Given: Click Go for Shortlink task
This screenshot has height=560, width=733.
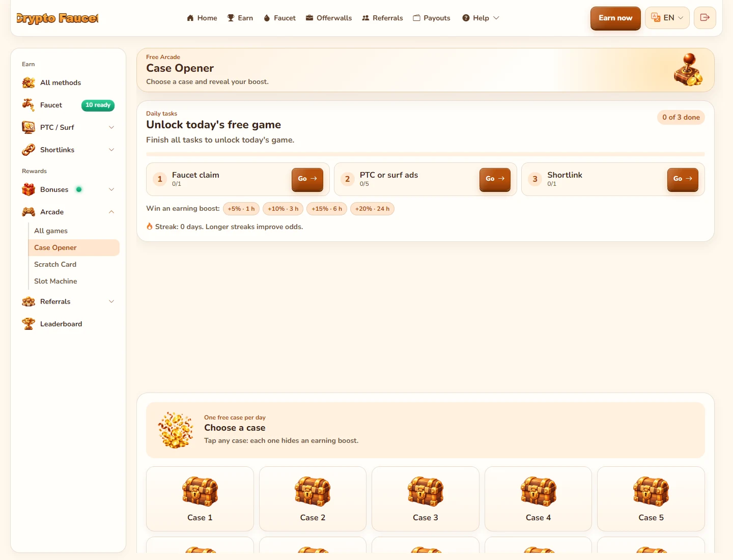Looking at the screenshot, I should (683, 179).
